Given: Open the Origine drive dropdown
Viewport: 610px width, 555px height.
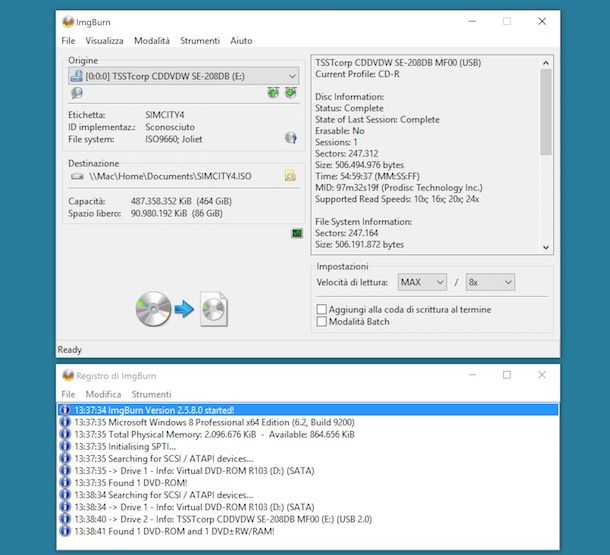Looking at the screenshot, I should pyautogui.click(x=184, y=76).
